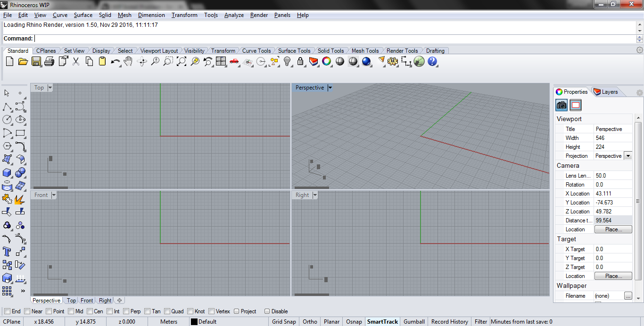Toggle Grid Snap in status bar
Viewport: 644px width, 326px height.
(284, 322)
